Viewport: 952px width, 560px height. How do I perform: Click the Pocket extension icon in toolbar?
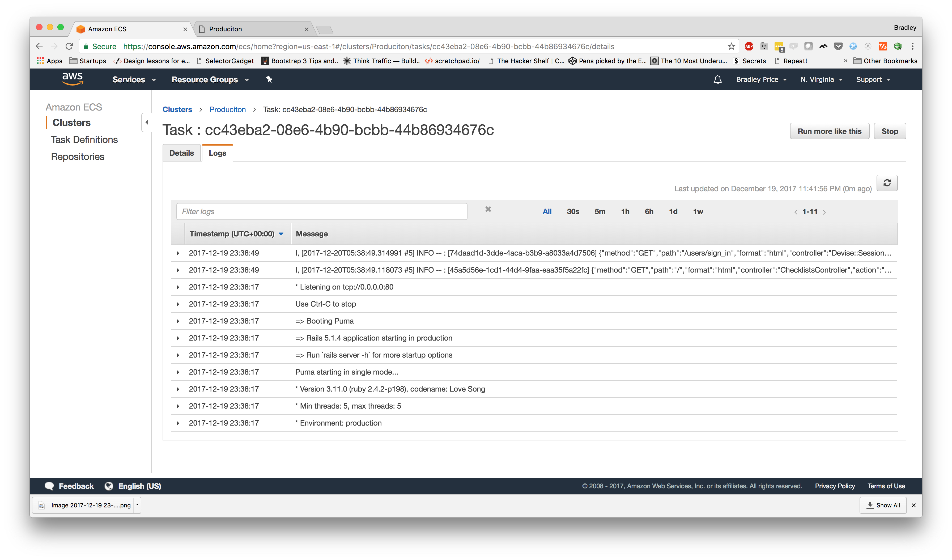(x=838, y=46)
